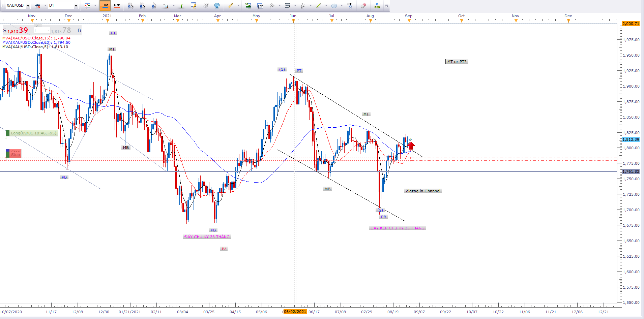Expand the D1 timeframe dropdown
The height and width of the screenshot is (319, 644).
[x=76, y=6]
